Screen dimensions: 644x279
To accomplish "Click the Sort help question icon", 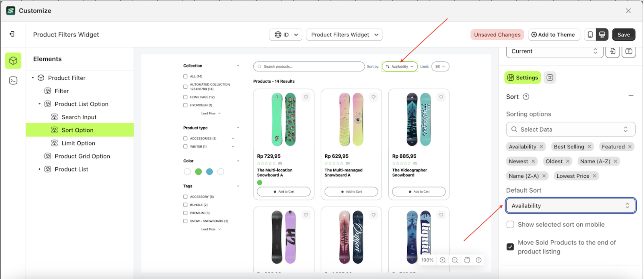I will coord(526,97).
